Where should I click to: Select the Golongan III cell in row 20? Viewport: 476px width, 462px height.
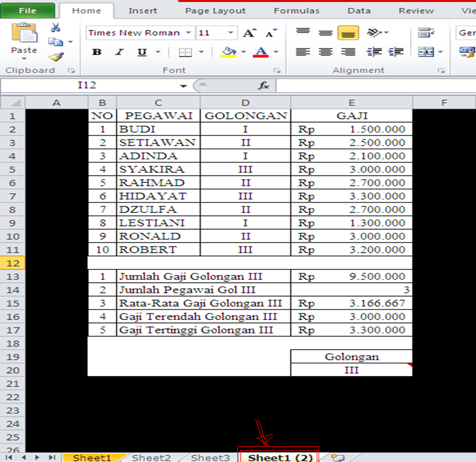352,370
